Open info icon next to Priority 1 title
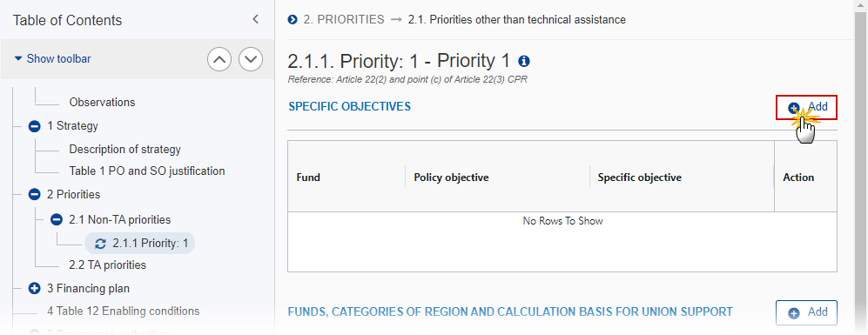This screenshot has width=868, height=335. pyautogui.click(x=524, y=61)
